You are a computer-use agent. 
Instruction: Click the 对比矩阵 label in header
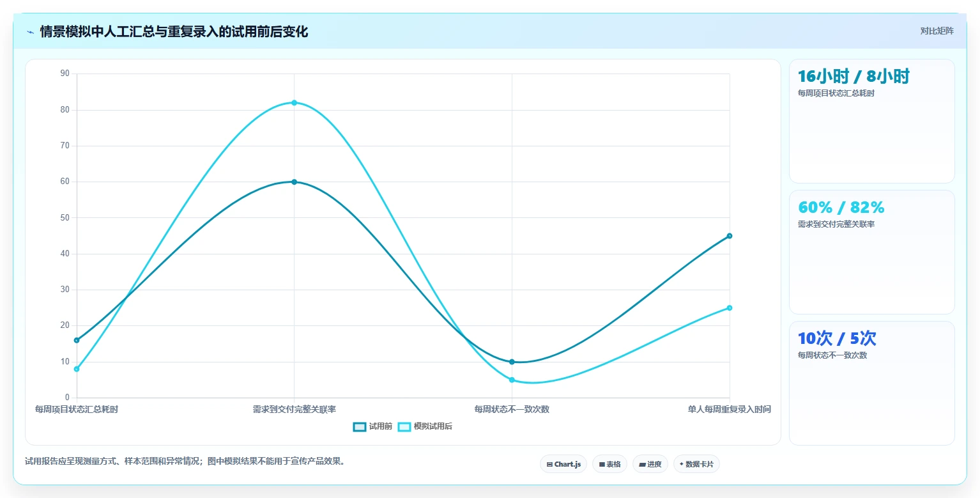click(x=937, y=31)
